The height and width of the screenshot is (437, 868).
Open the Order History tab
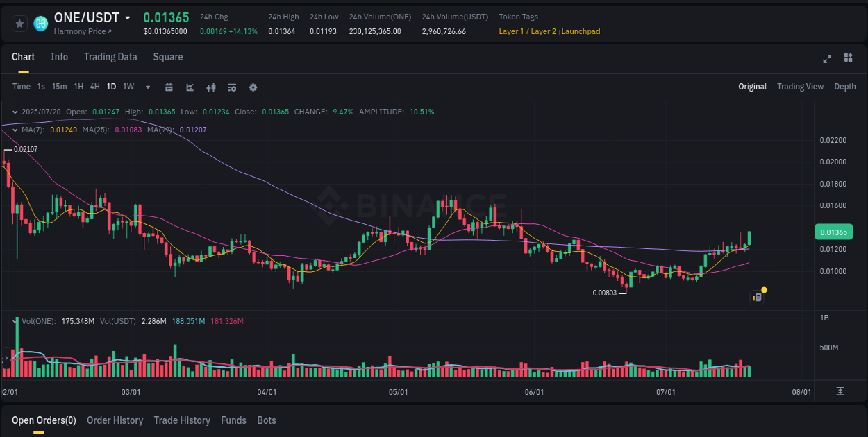coord(115,420)
